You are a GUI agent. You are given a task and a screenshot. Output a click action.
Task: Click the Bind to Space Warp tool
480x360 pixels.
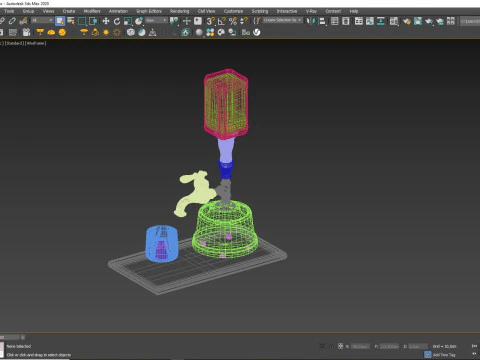click(x=23, y=21)
